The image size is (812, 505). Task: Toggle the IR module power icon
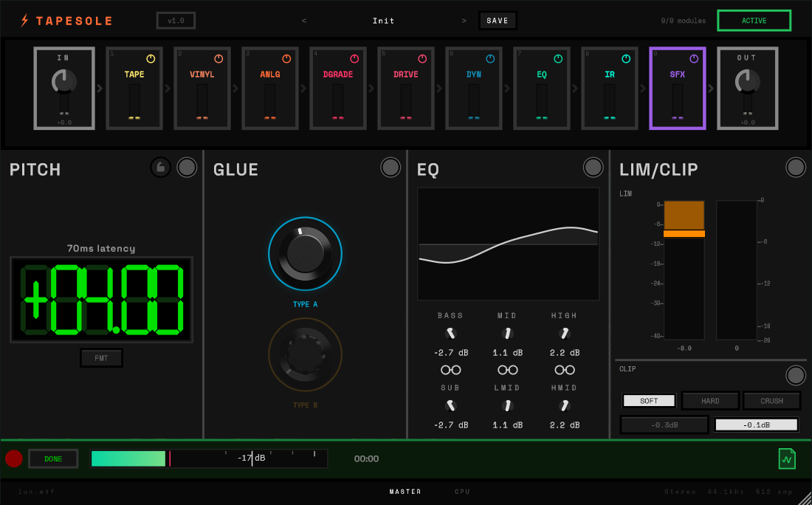625,59
